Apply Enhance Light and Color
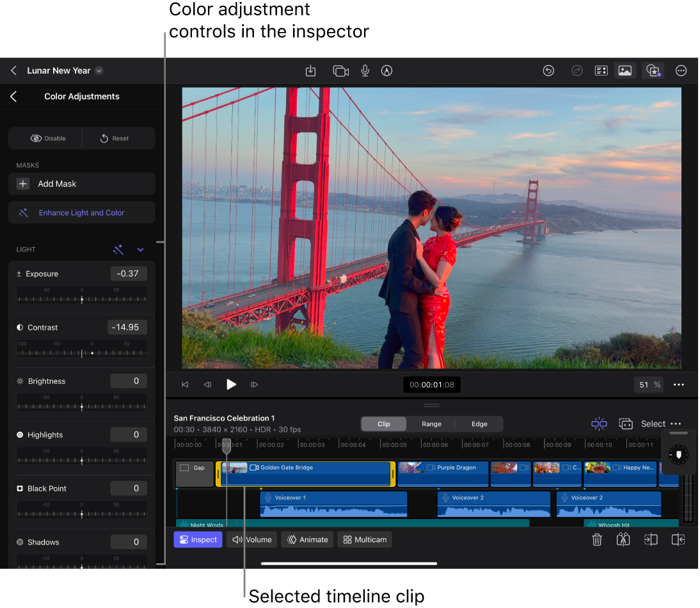The width and height of the screenshot is (700, 608). 82,213
